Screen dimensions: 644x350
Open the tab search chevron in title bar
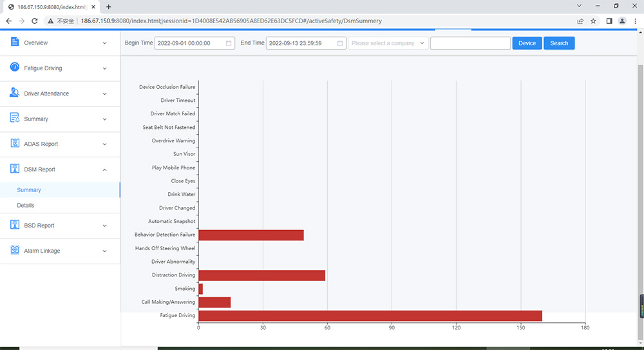point(579,6)
